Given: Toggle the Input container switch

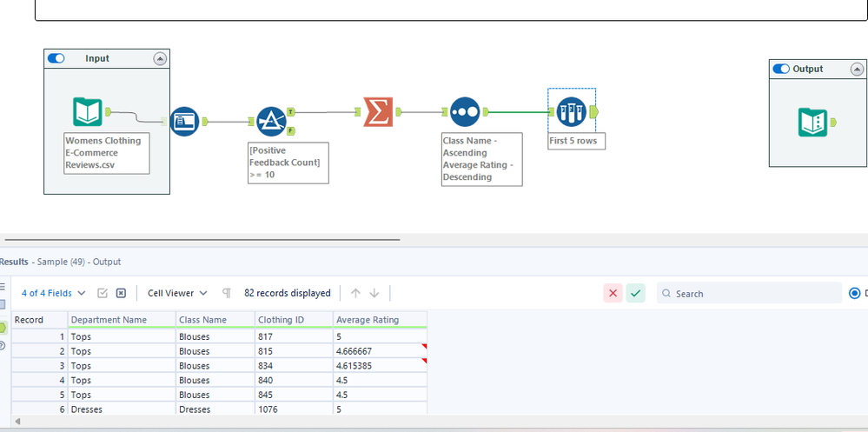Looking at the screenshot, I should click(56, 58).
